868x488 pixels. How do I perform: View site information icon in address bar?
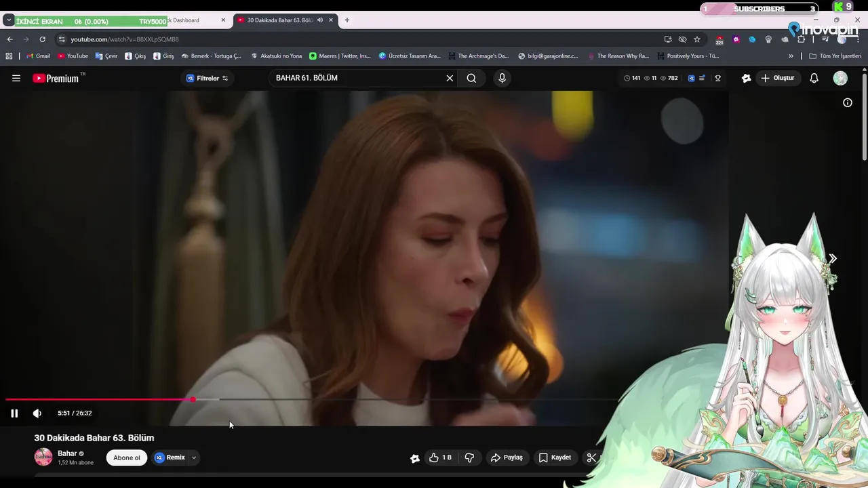62,39
